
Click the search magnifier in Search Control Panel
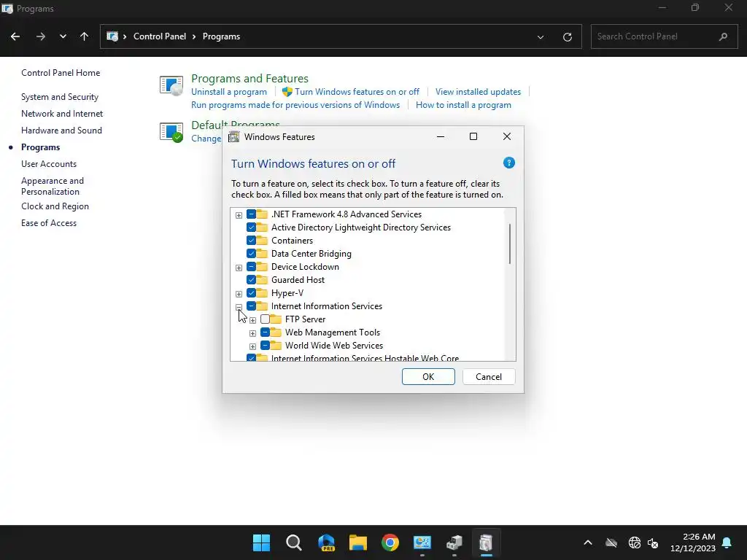coord(723,36)
